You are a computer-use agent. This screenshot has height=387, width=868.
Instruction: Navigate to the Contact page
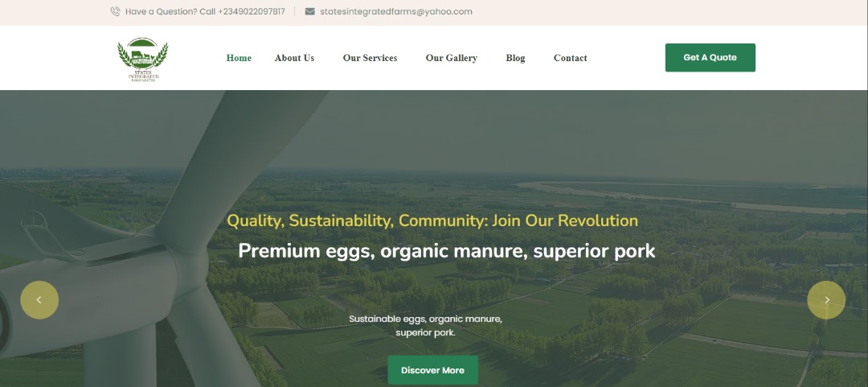click(x=570, y=58)
